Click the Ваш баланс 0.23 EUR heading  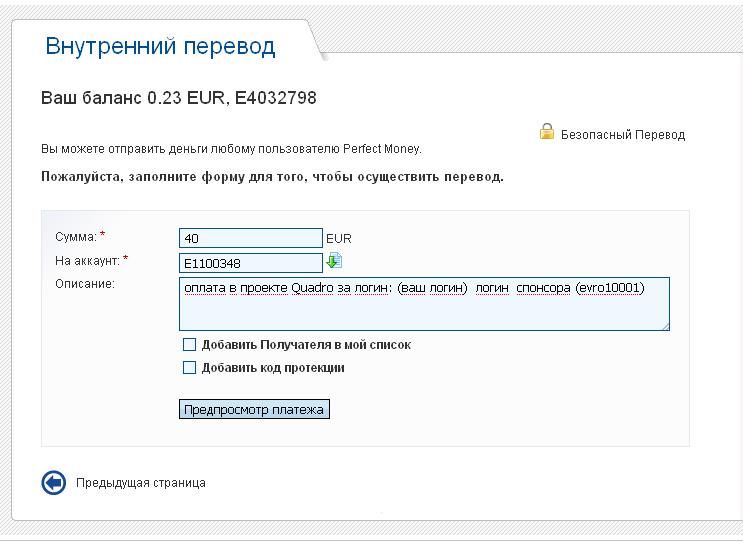point(178,98)
